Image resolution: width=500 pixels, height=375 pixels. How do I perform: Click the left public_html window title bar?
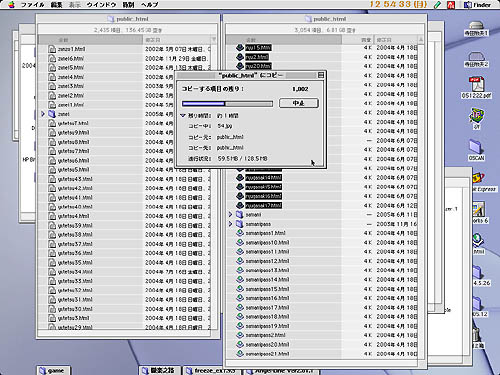[128, 19]
